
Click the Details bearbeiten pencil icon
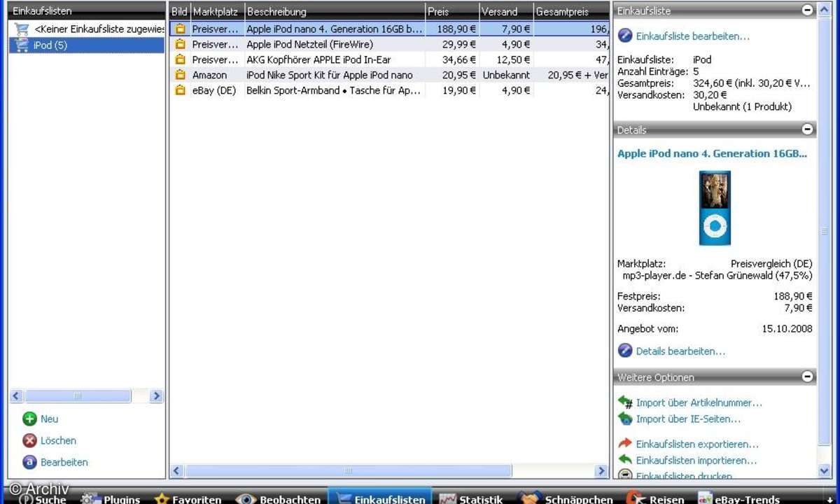point(625,351)
